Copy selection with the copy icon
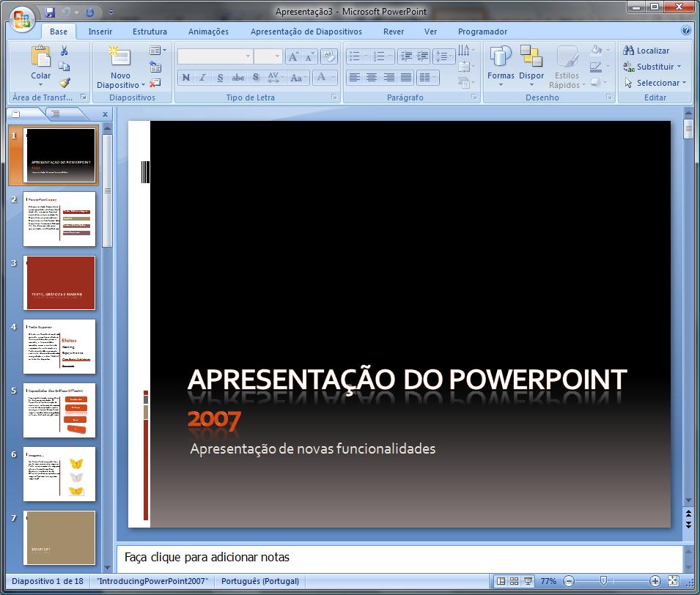Screen dimensions: 700x595 65,67
